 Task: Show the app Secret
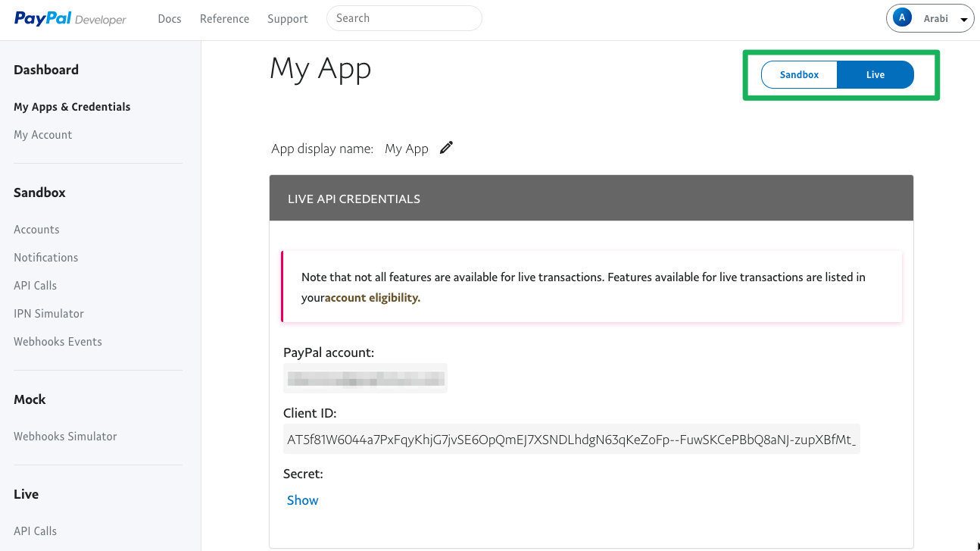point(303,500)
